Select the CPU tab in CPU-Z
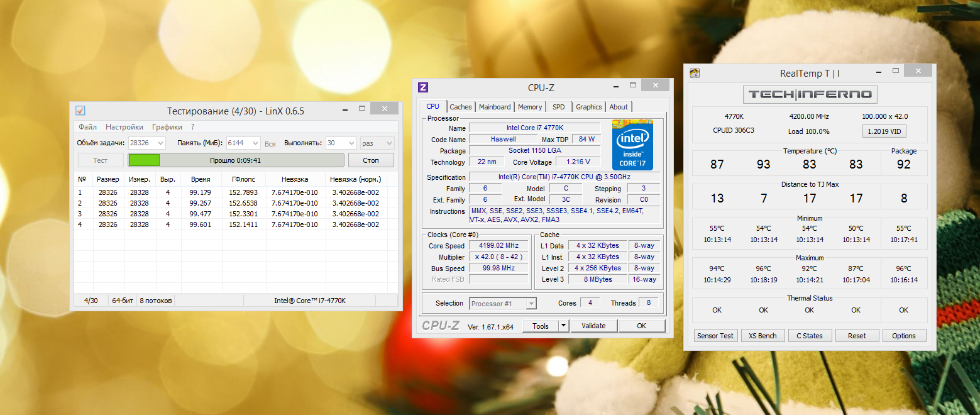The image size is (980, 415). (x=433, y=106)
